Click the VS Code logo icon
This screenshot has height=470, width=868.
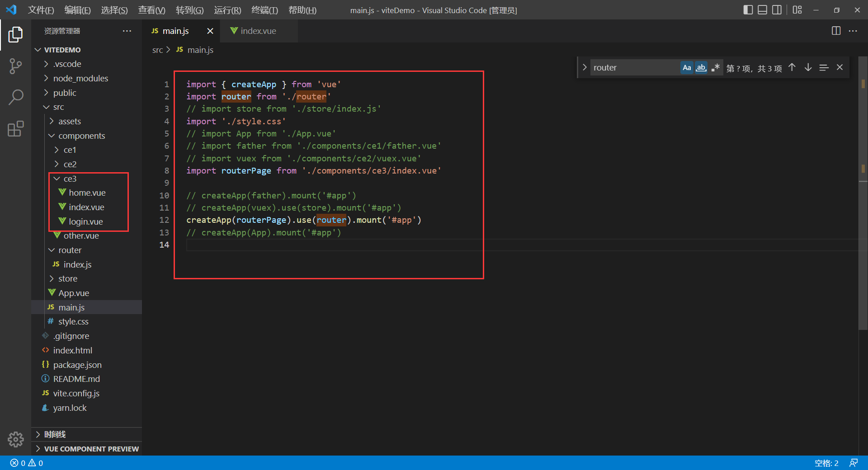(x=11, y=10)
